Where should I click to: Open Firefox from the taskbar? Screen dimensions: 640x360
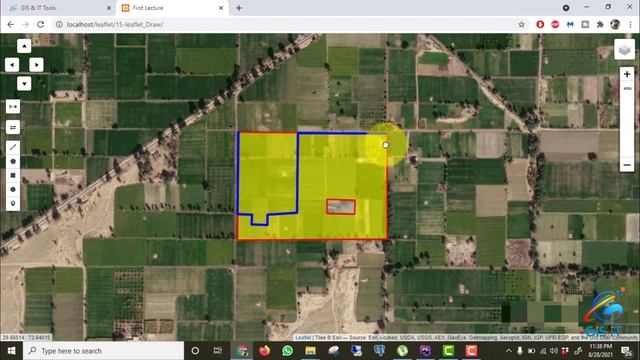pyautogui.click(x=264, y=351)
